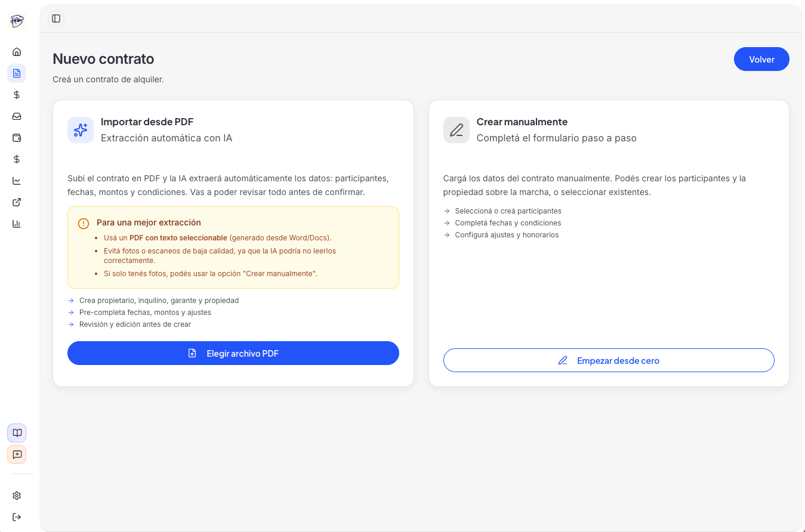Click the feedback speech bubble icon
The image size is (805, 532).
(x=17, y=454)
